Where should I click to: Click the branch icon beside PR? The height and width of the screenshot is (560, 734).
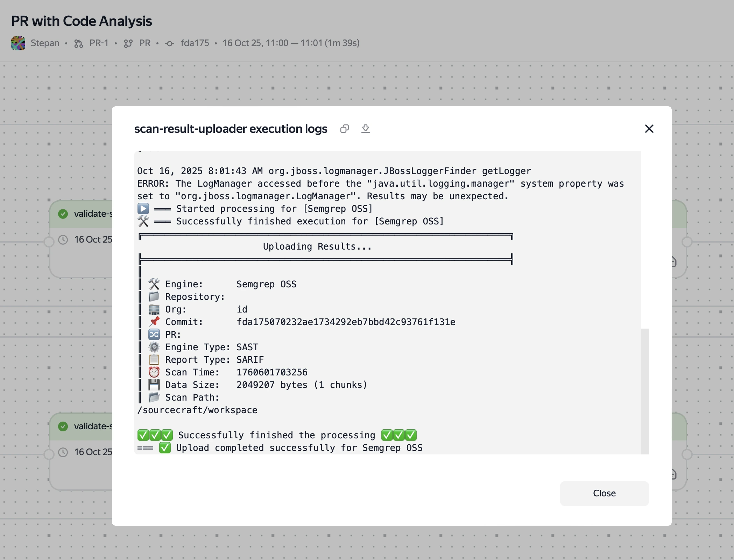click(128, 44)
